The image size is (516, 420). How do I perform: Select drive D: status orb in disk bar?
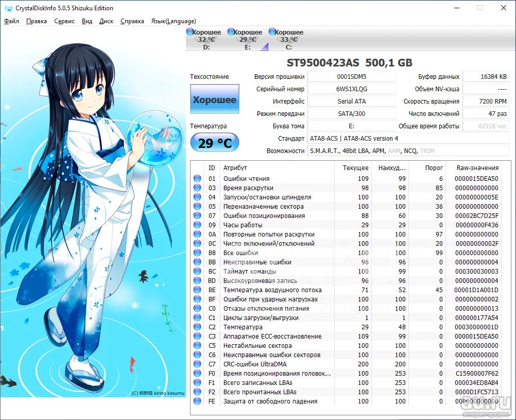click(x=190, y=32)
